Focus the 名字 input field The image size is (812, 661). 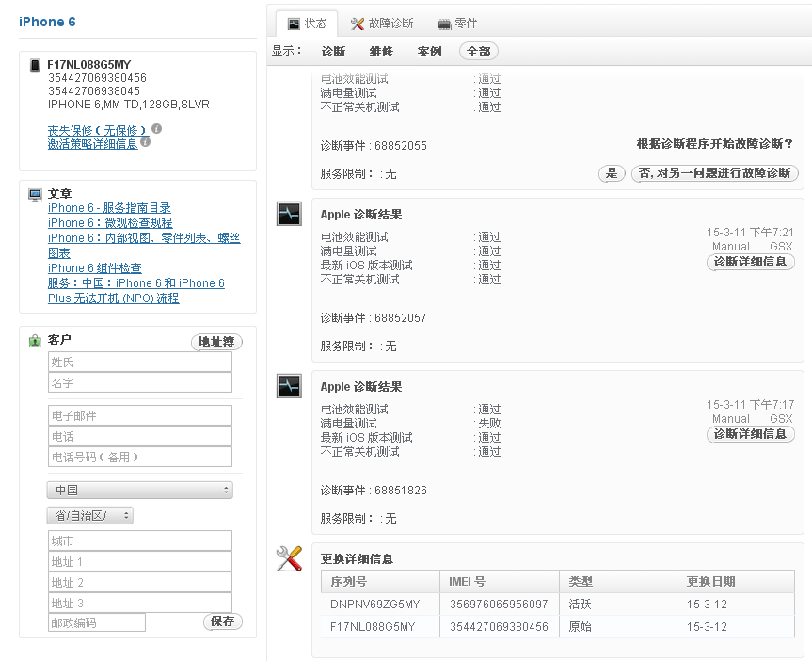tap(140, 382)
